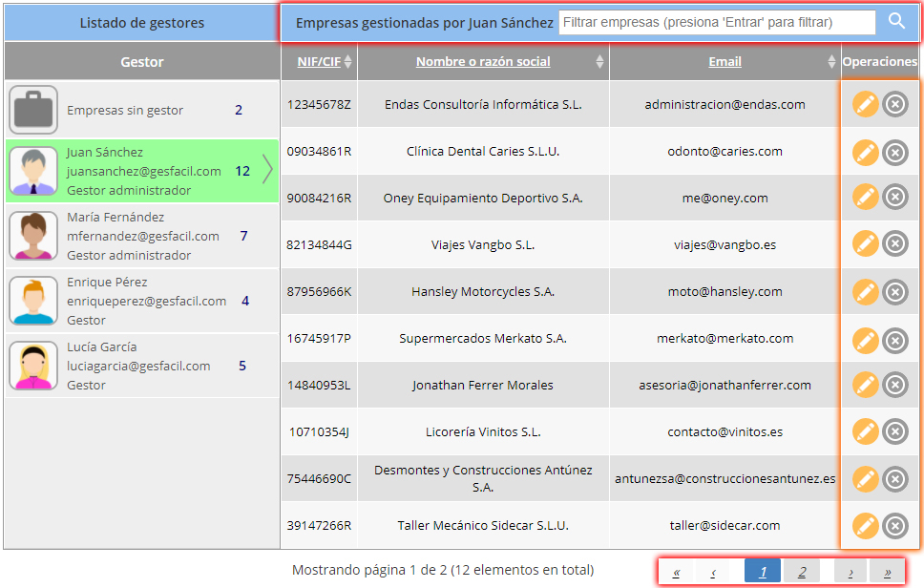
Task: Click NIF cell 09034861R
Action: coord(319,151)
